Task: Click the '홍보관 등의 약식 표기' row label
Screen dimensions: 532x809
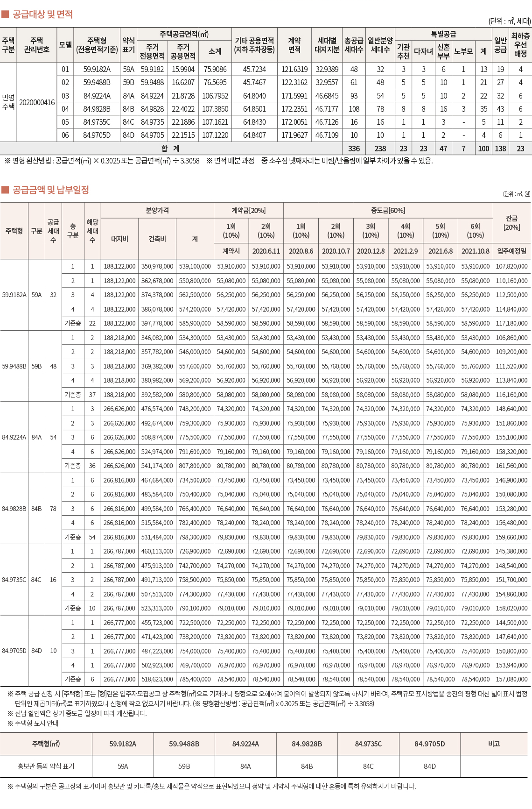Action: coord(46,766)
